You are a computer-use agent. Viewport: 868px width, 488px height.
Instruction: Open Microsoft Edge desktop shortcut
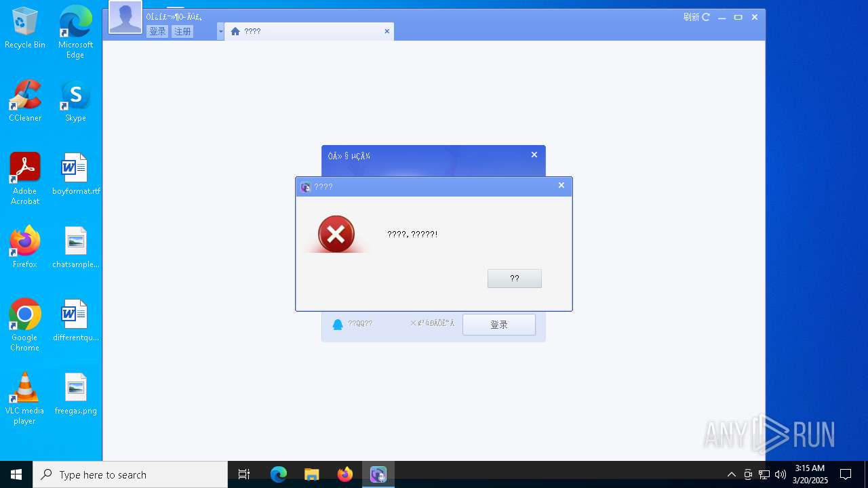[x=75, y=32]
